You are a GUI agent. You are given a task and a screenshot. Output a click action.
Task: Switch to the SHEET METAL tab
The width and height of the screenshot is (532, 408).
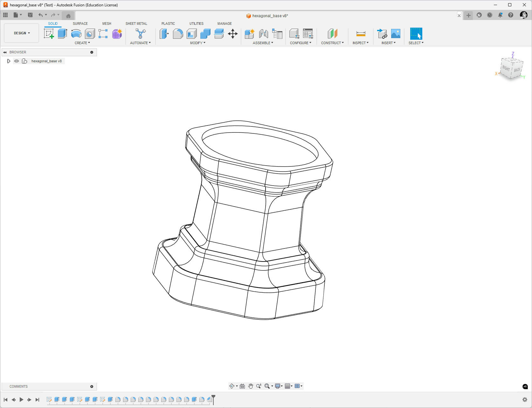(x=136, y=24)
